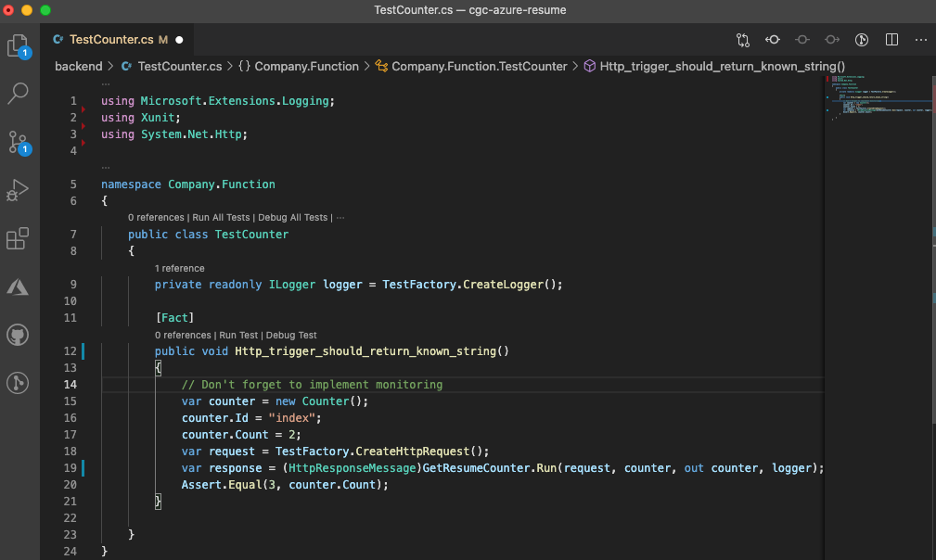Screen dimensions: 936x560
Task: Open the GitHub panel in the activity bar
Action: (19, 335)
